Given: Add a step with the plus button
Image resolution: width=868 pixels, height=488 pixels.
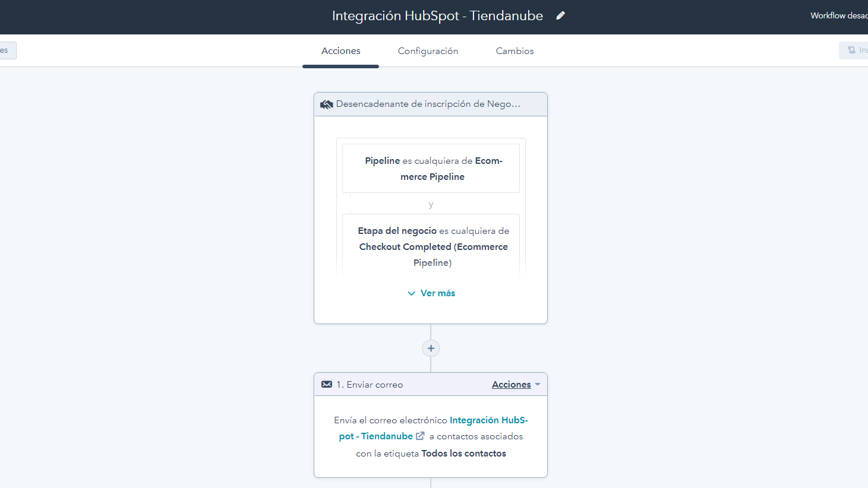Looking at the screenshot, I should tap(431, 348).
